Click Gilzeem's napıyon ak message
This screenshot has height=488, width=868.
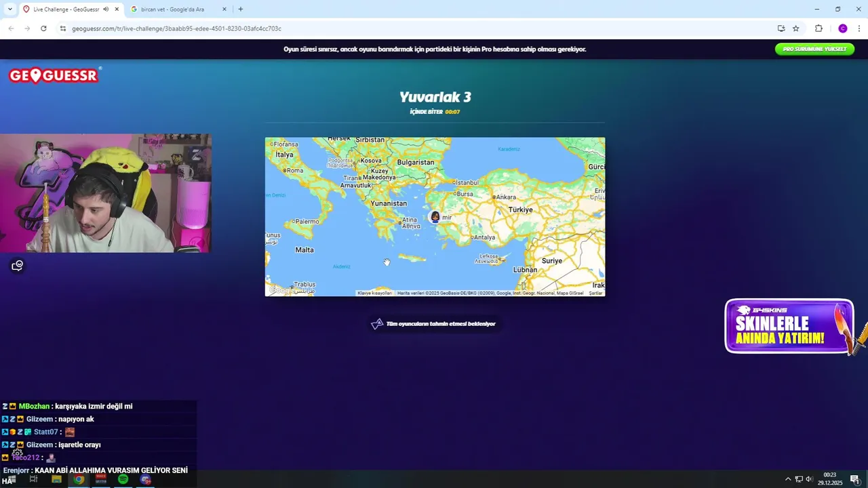click(47, 420)
